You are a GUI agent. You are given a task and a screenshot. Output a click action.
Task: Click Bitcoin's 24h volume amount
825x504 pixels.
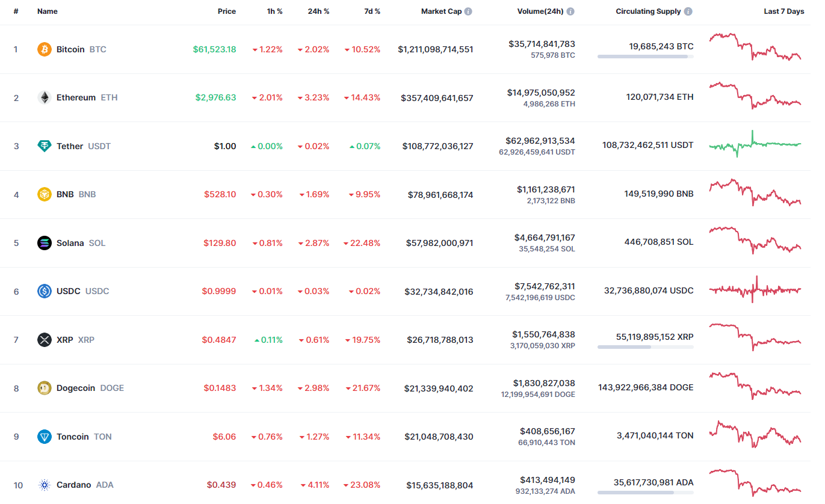pos(542,44)
